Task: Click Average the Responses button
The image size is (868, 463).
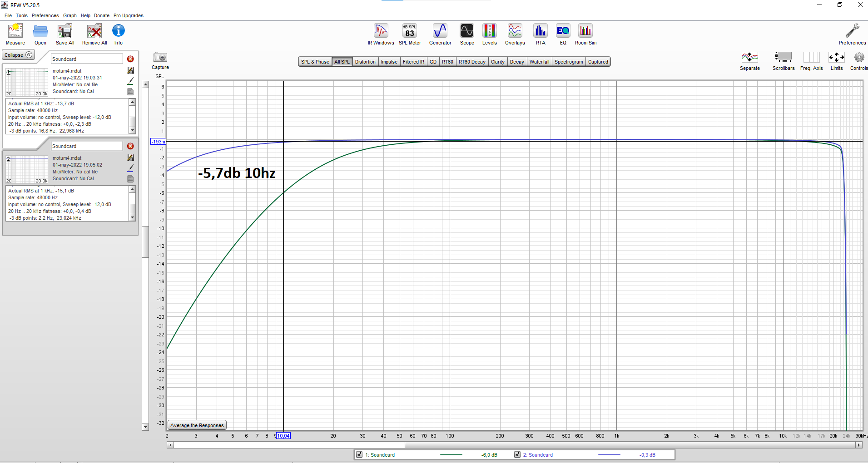Action: tap(197, 425)
